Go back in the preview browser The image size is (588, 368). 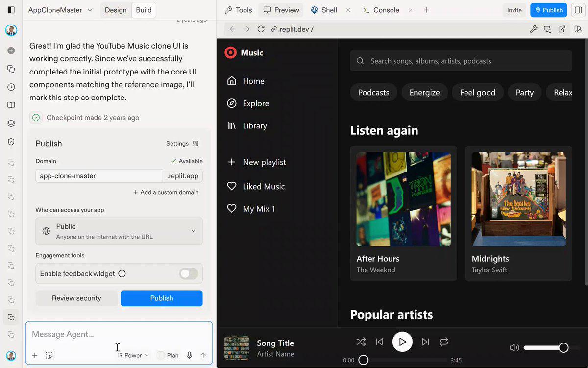pos(233,29)
